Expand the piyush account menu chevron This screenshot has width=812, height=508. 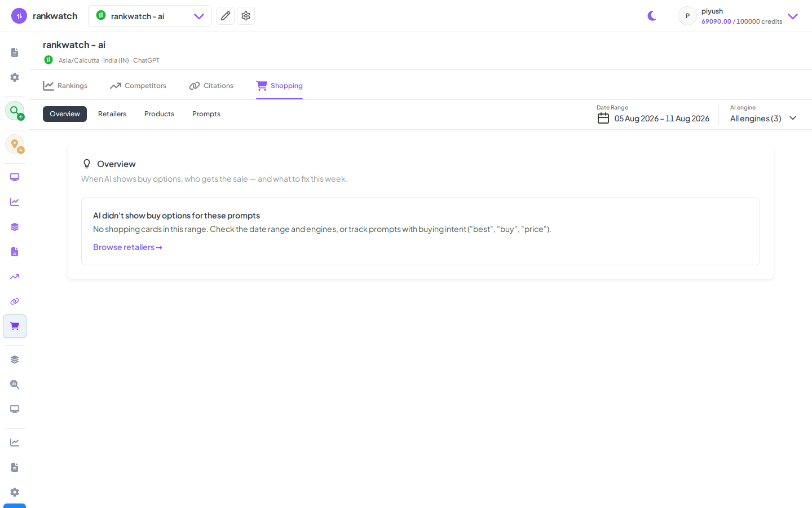(793, 16)
